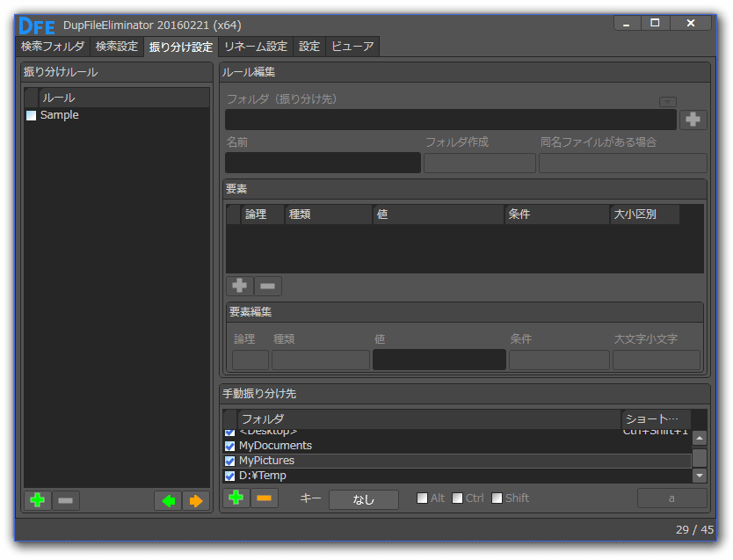Image resolution: width=733 pixels, height=560 pixels.
Task: Open the 大文字小文字 dropdown
Action: click(657, 360)
